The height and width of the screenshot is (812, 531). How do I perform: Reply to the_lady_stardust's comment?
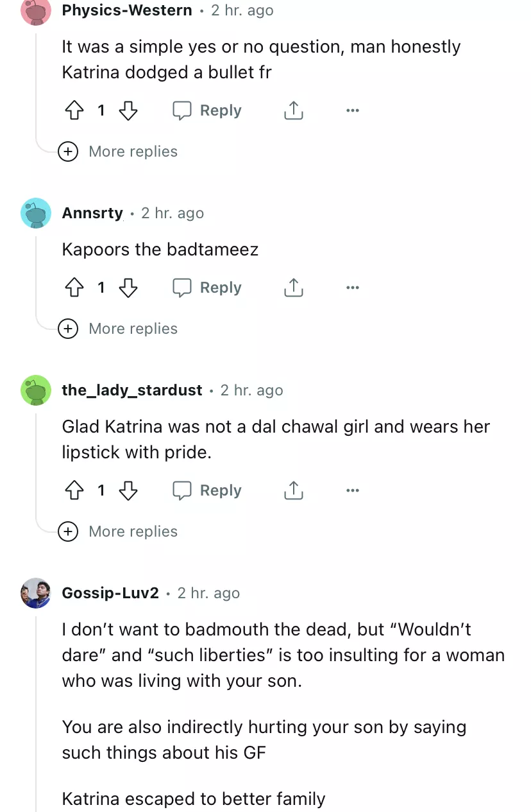pyautogui.click(x=207, y=491)
